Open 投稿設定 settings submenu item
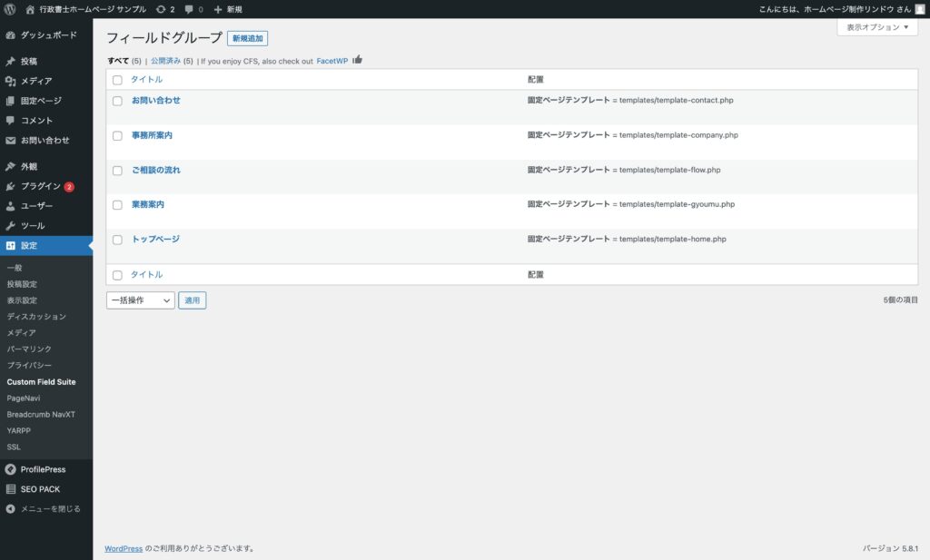 pyautogui.click(x=22, y=284)
